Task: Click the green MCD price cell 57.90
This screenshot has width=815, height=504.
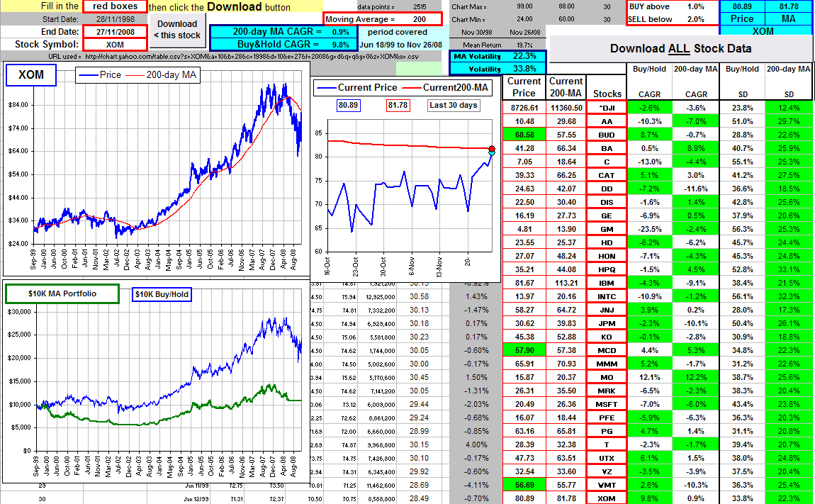Action: coord(524,351)
